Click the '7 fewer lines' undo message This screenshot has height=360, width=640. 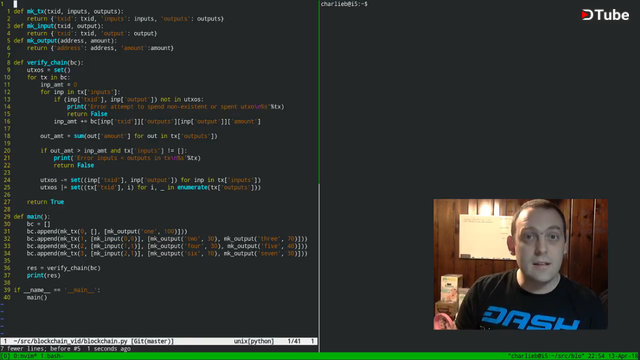point(66,349)
